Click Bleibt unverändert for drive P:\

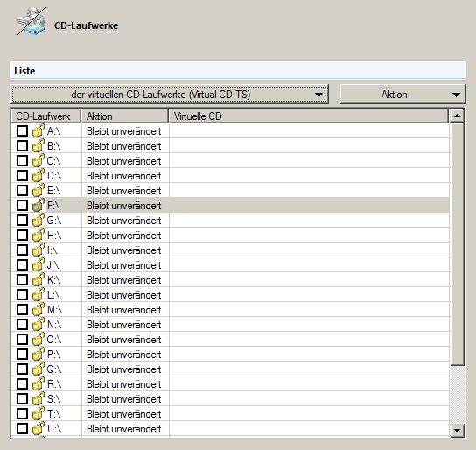click(124, 355)
